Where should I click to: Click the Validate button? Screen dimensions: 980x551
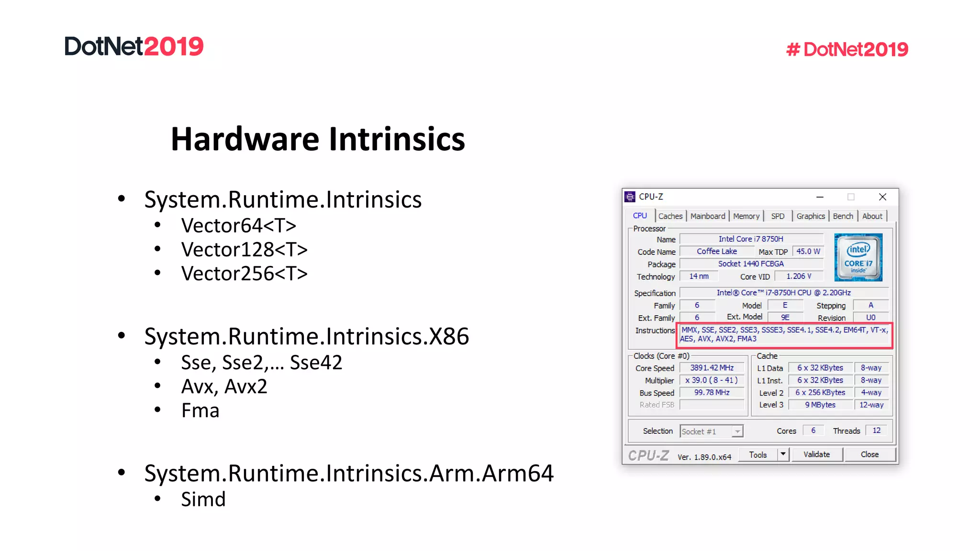click(817, 454)
